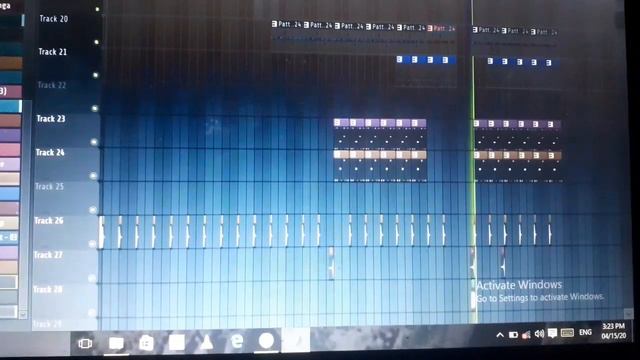The image size is (640, 360).
Task: Select the Track 21 header label
Action: click(x=52, y=52)
